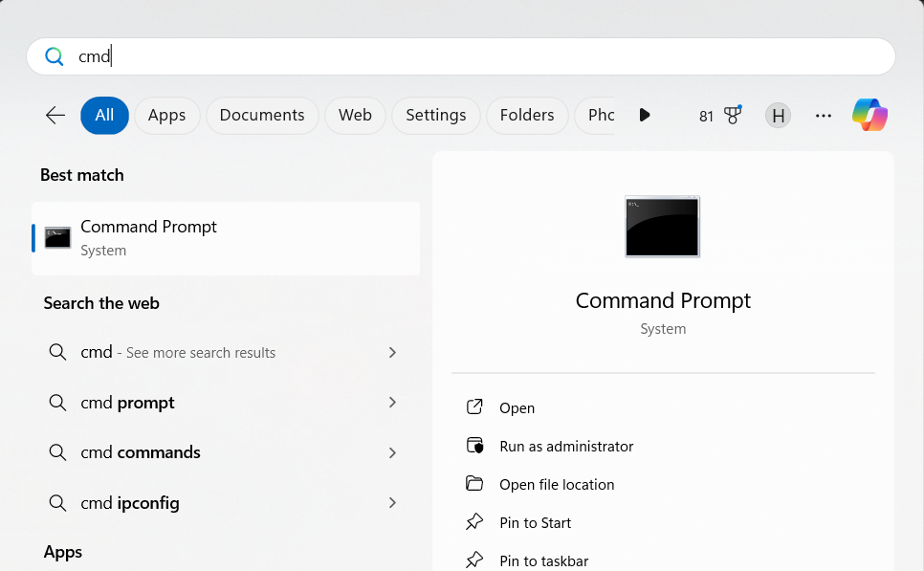Click the search magnifier icon in search box
The image size is (924, 571).
pos(55,56)
